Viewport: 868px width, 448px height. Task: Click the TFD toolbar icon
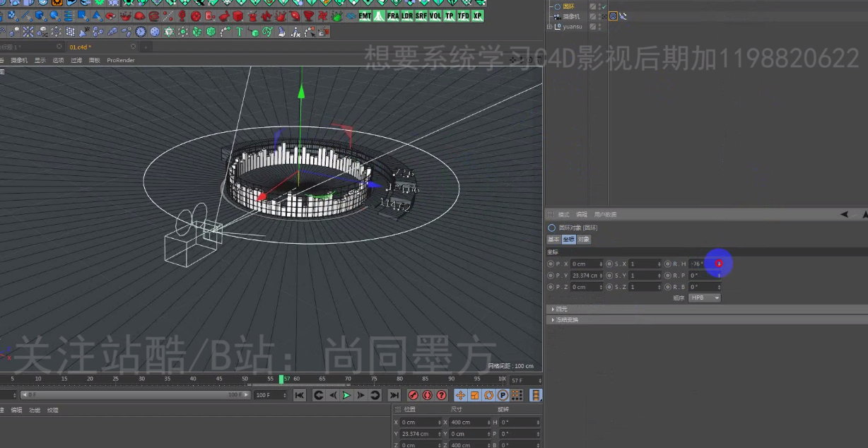point(463,16)
